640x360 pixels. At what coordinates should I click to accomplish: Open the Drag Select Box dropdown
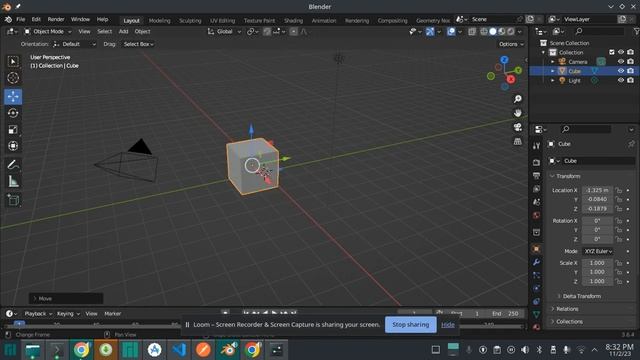(138, 44)
